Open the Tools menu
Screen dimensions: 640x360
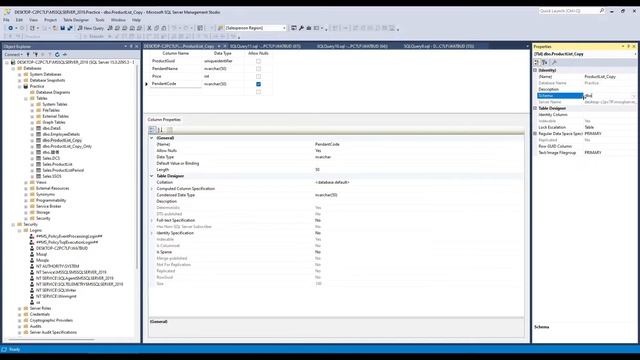pyautogui.click(x=100, y=20)
